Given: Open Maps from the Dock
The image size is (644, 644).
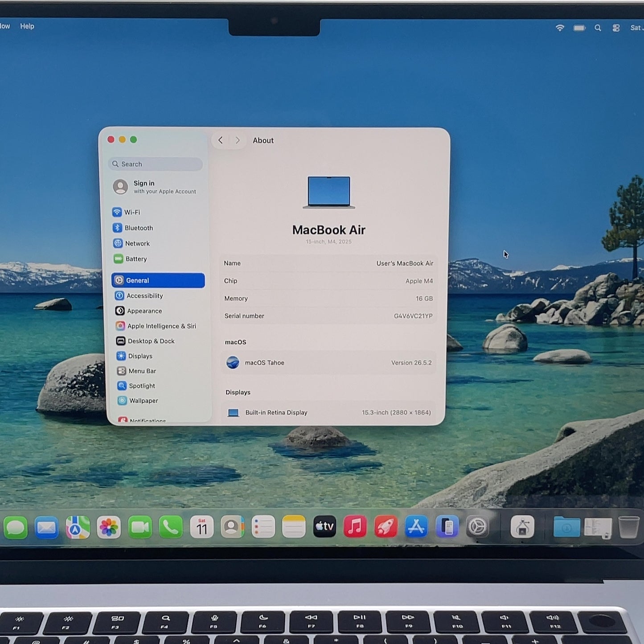Looking at the screenshot, I should (x=78, y=528).
